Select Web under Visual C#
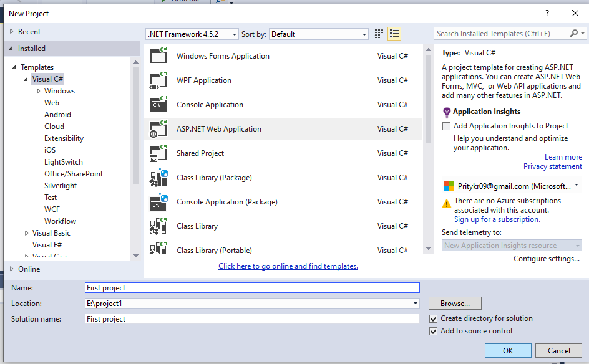This screenshot has height=364, width=589. 52,102
